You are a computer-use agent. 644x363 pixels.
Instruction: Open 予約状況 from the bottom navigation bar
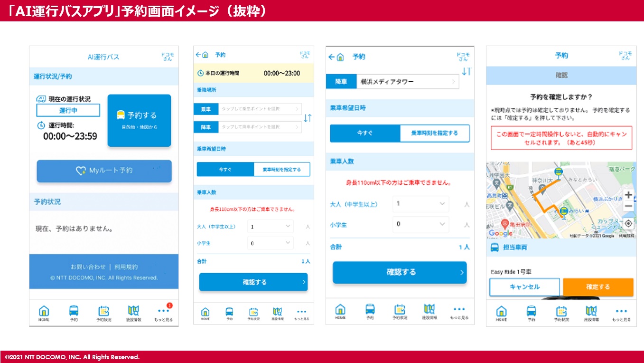(x=104, y=313)
